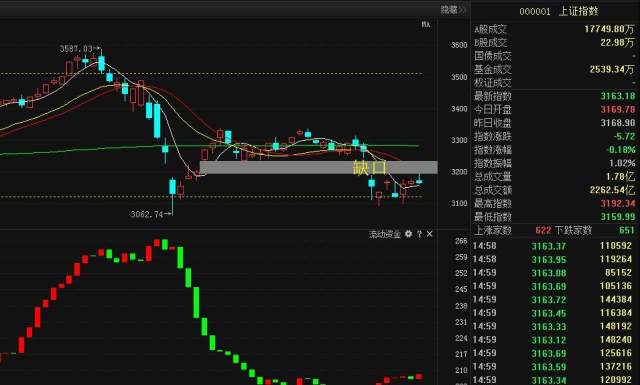Click the 权证成交 row label

[x=493, y=83]
